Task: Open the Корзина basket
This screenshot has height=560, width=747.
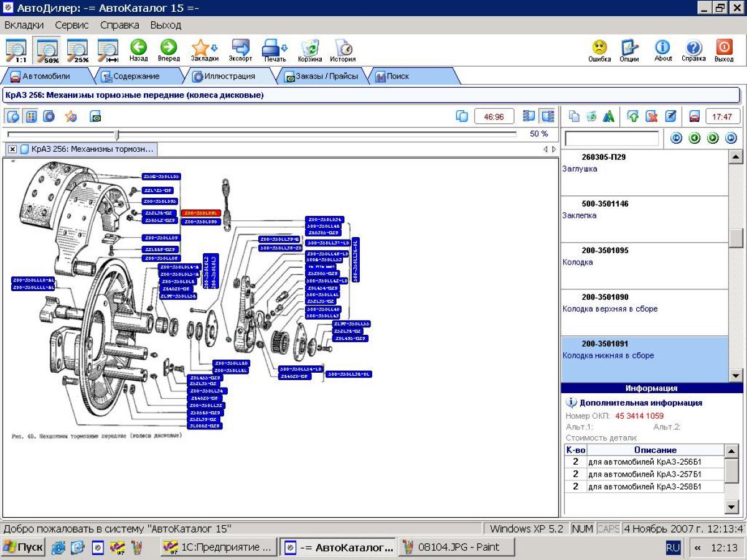Action: coord(309,50)
